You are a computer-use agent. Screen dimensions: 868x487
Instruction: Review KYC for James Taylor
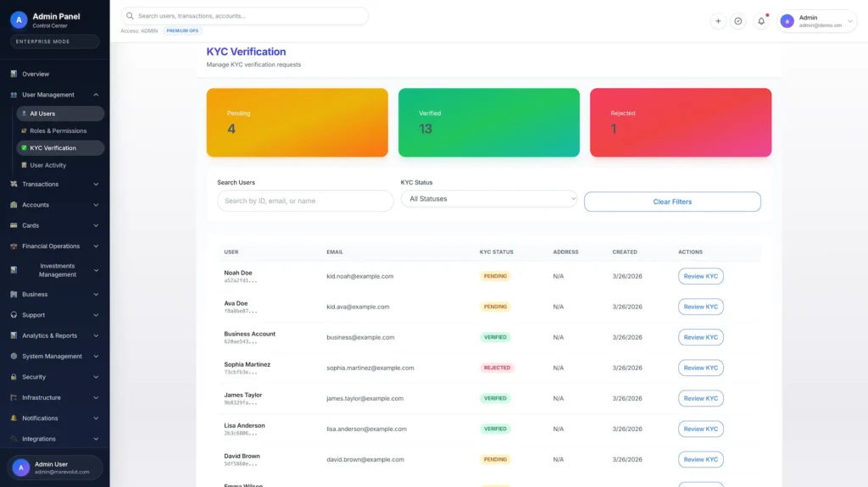[700, 398]
